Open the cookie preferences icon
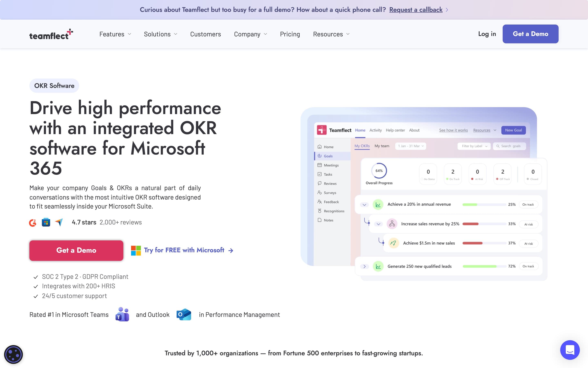Viewport: 588px width, 368px height. click(x=13, y=355)
